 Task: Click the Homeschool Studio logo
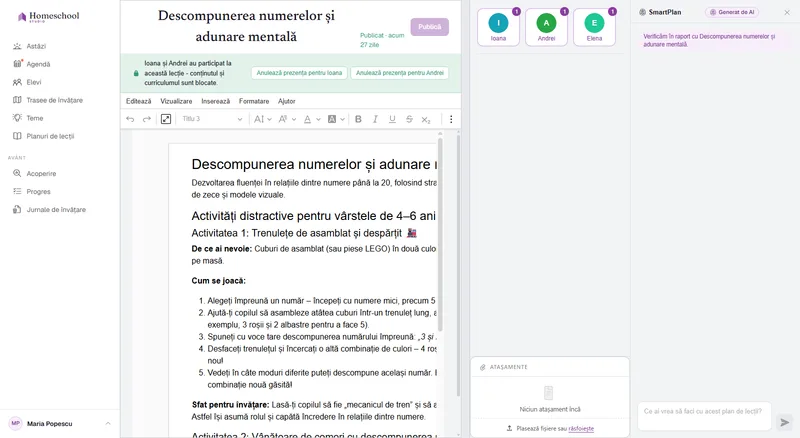pos(48,16)
